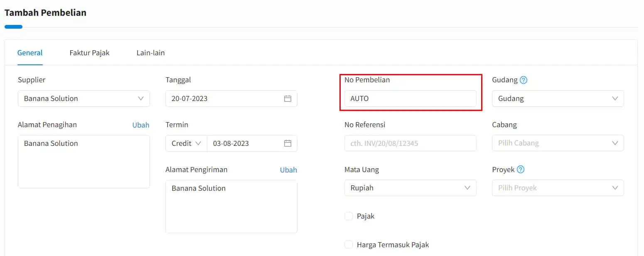
Task: Expand the Supplier dropdown showing Banana Solution
Action: pos(84,98)
